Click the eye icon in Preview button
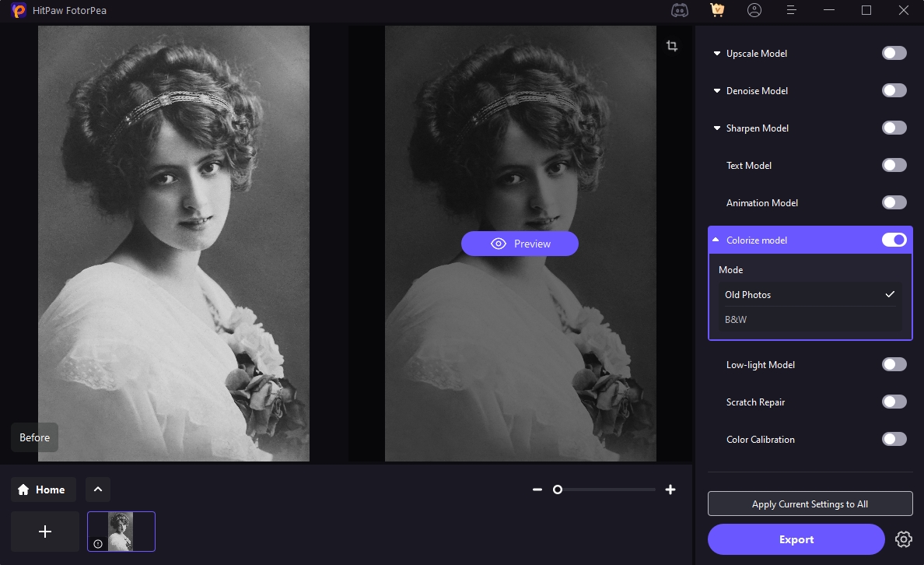The image size is (924, 565). [499, 244]
